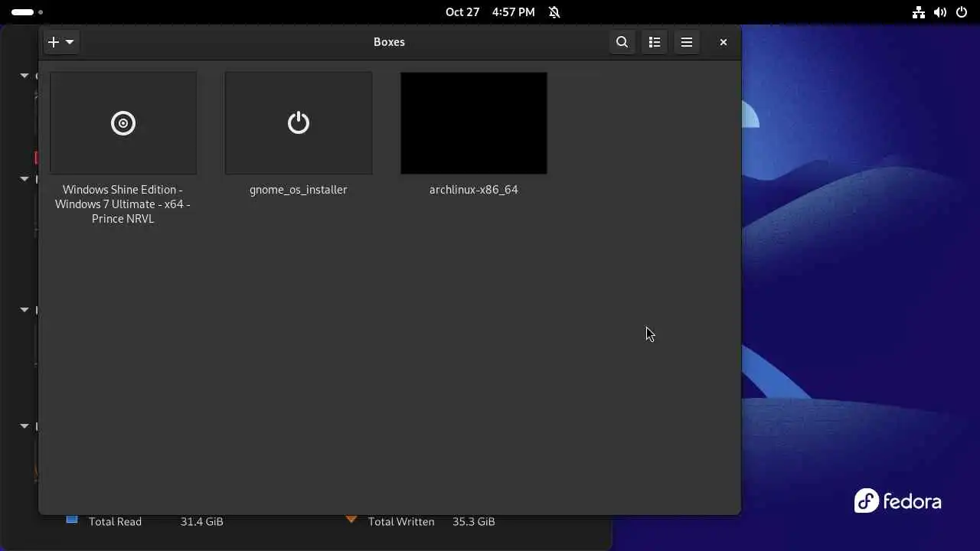Select the archlinux-x86_64 name label
980x551 pixels.
click(474, 190)
